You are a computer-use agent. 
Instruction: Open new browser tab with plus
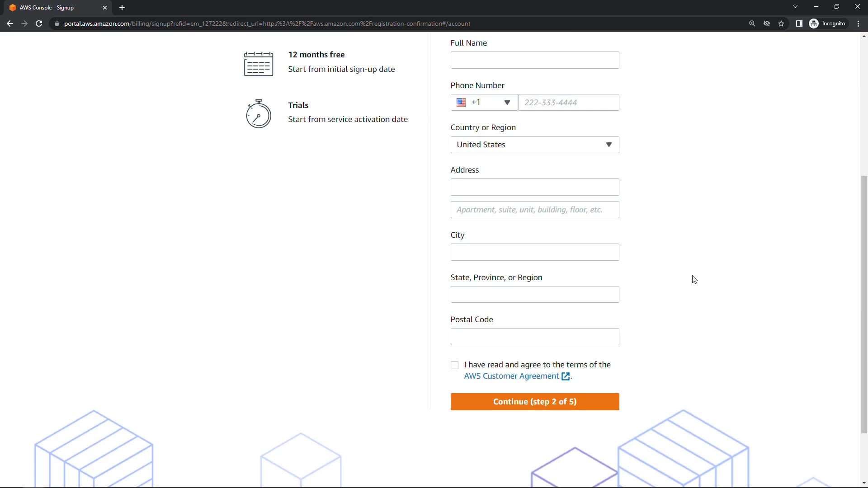(122, 8)
